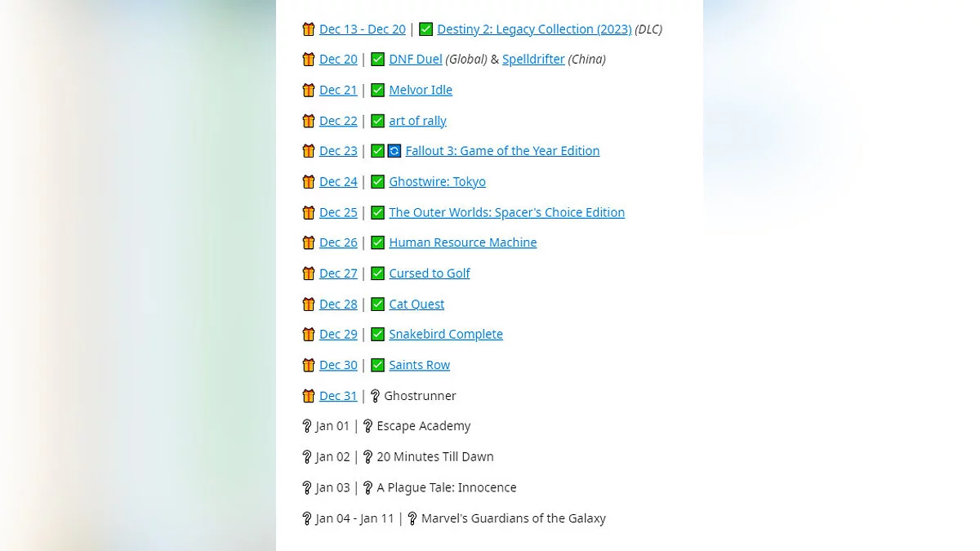Click the blue refresh icon before Fallout 3
980x551 pixels.
[x=394, y=151]
